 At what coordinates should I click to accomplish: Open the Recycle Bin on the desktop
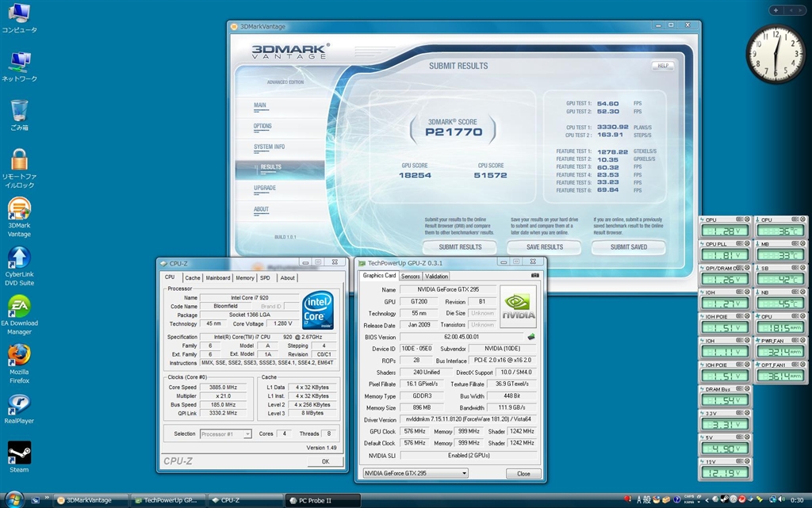coord(19,111)
